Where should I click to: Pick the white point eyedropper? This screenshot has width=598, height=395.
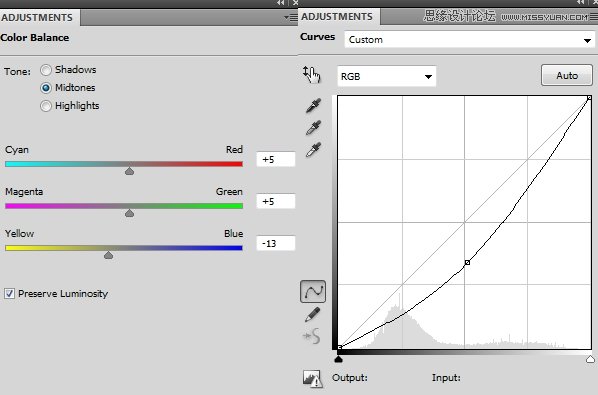pos(313,150)
